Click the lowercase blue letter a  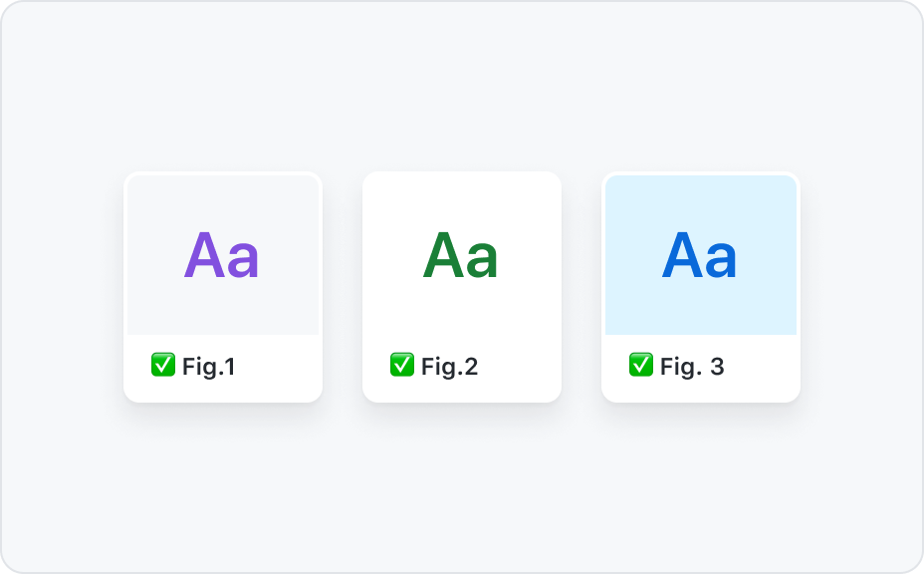point(720,260)
